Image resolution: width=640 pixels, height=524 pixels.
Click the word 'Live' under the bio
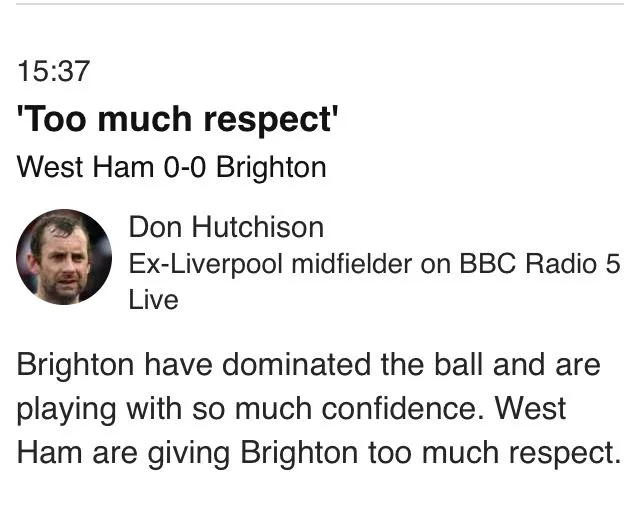tap(153, 299)
